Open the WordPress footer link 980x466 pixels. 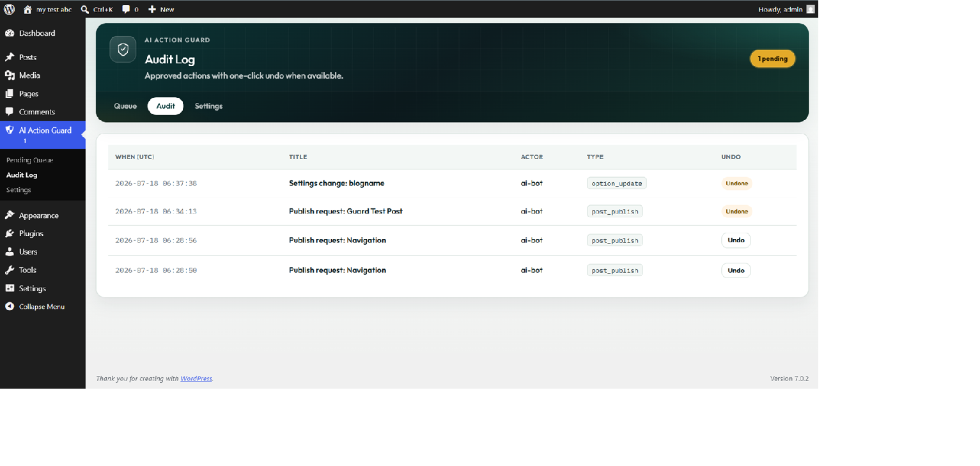[196, 378]
